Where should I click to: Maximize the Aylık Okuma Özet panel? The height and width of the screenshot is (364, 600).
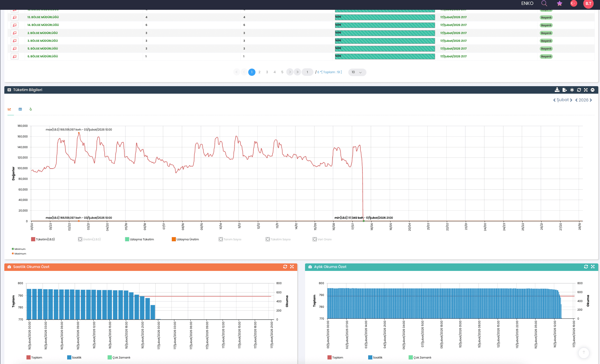(593, 267)
